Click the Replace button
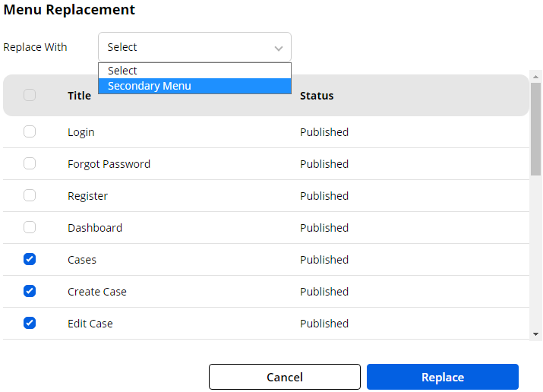543x392 pixels. (x=442, y=377)
